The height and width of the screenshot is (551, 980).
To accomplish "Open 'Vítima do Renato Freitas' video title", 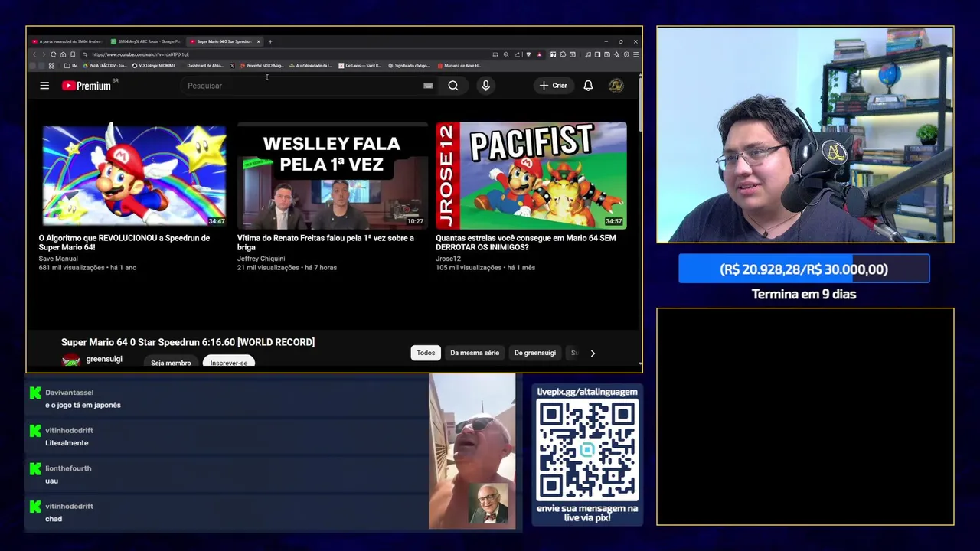I will tap(325, 243).
